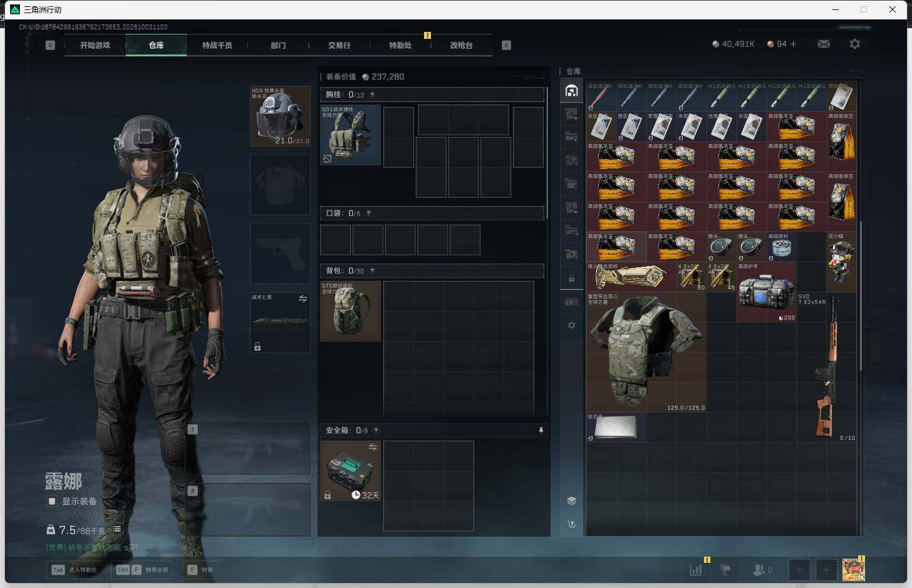Toggle the 显示装备 checkbox

coord(52,501)
